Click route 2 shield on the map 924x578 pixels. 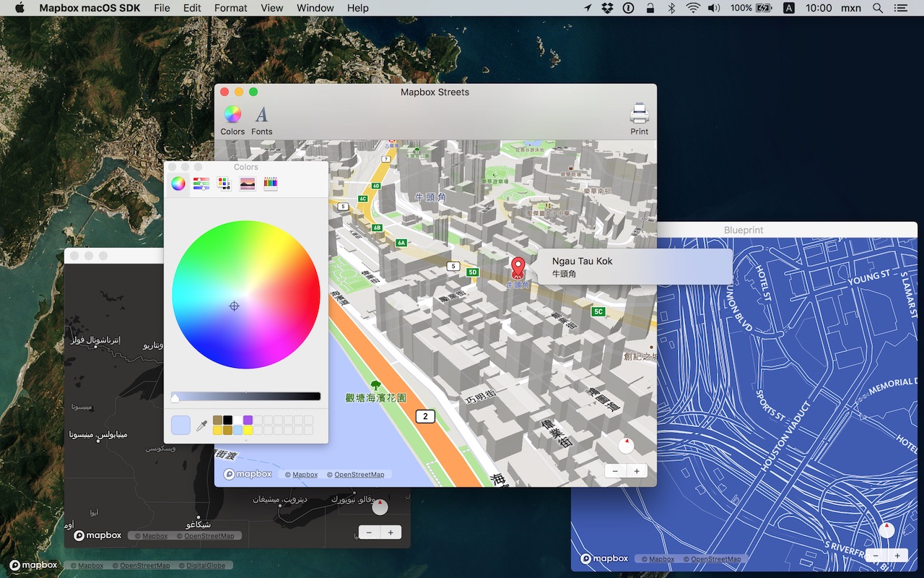tap(425, 416)
